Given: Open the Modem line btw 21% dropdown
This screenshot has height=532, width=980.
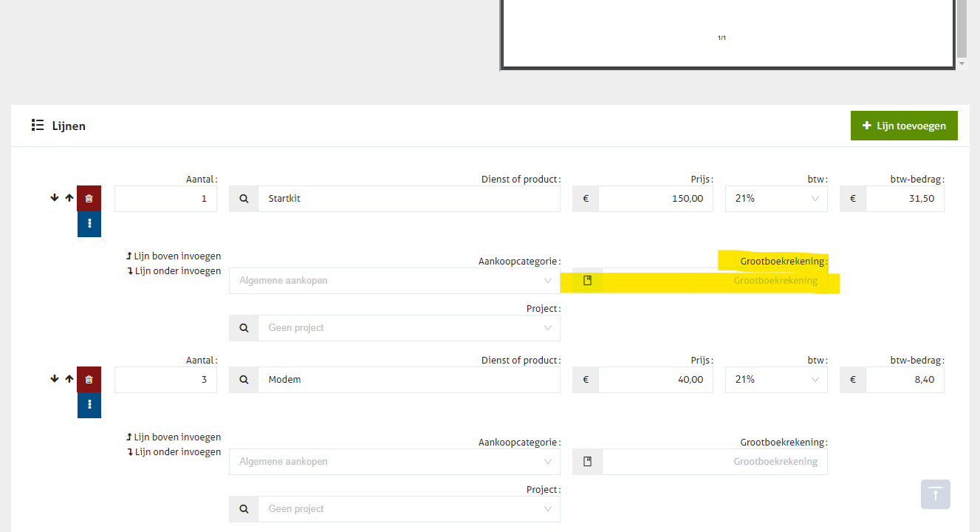Looking at the screenshot, I should click(776, 380).
